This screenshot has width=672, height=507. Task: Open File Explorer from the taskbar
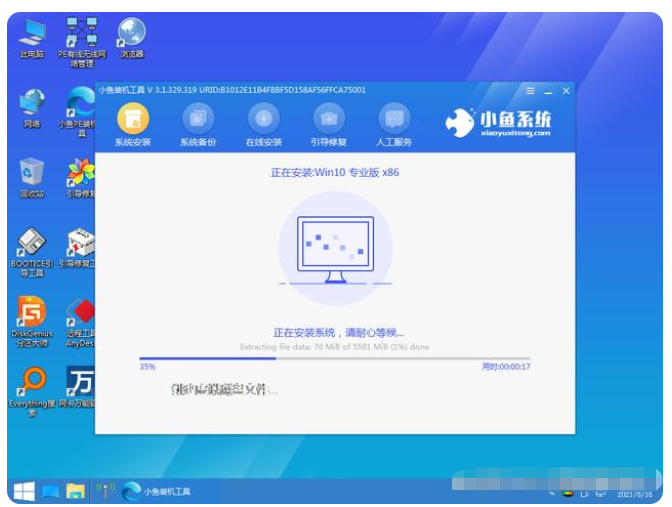click(75, 491)
